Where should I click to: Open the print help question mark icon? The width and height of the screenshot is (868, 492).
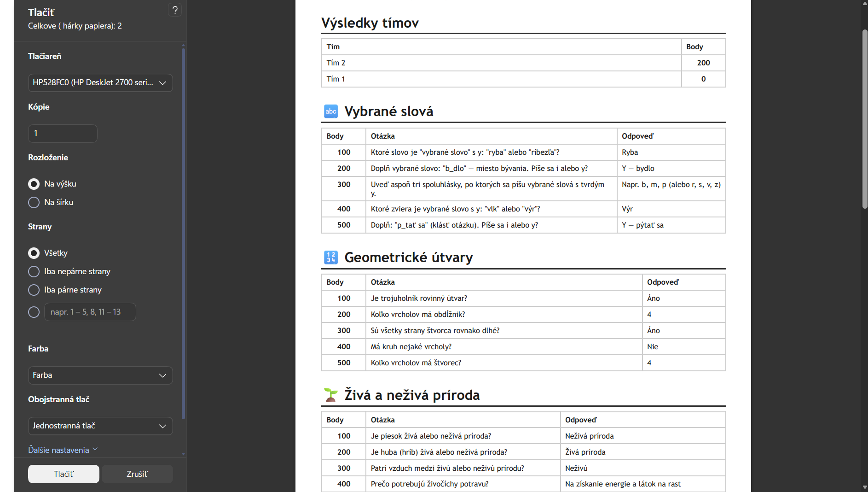(x=175, y=10)
